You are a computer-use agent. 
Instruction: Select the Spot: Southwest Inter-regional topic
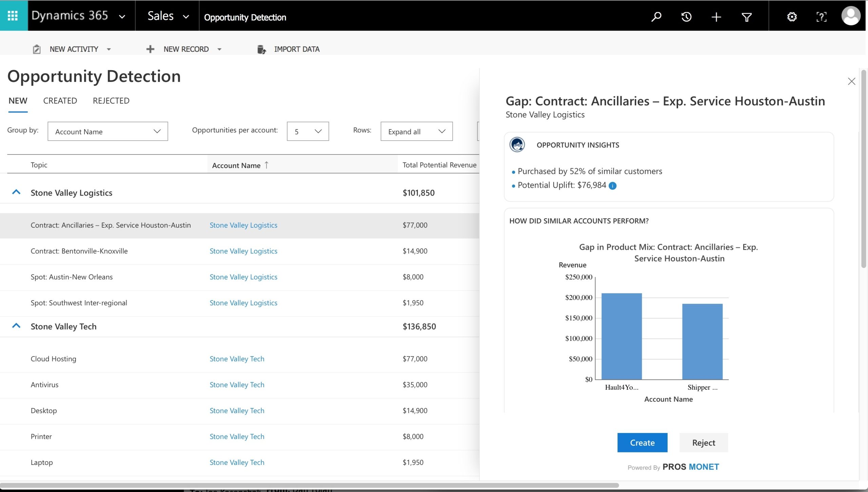[79, 303]
